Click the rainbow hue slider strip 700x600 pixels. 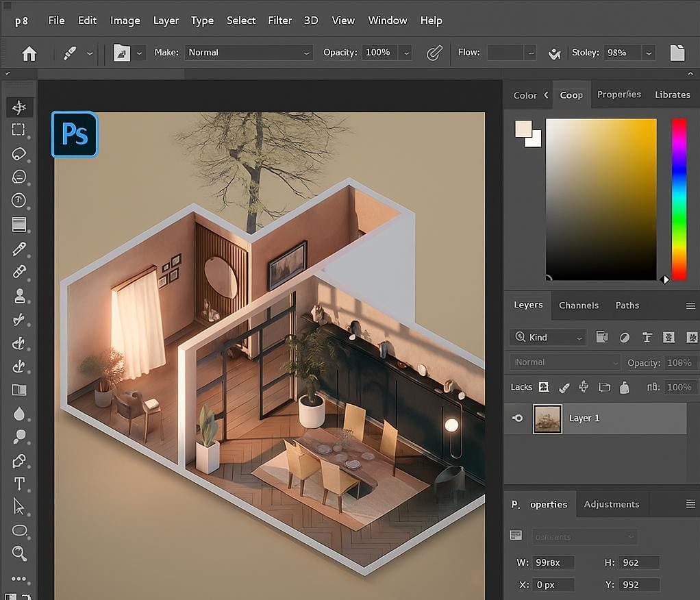coord(679,199)
